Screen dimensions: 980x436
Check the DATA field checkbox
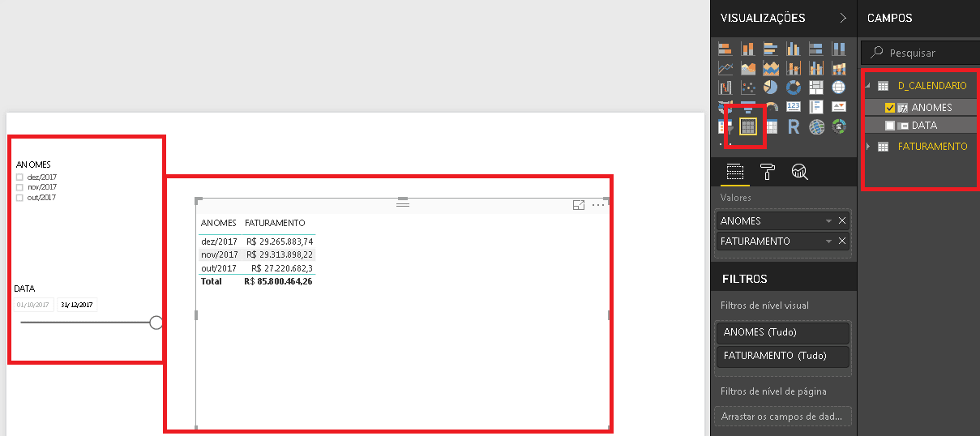[890, 126]
